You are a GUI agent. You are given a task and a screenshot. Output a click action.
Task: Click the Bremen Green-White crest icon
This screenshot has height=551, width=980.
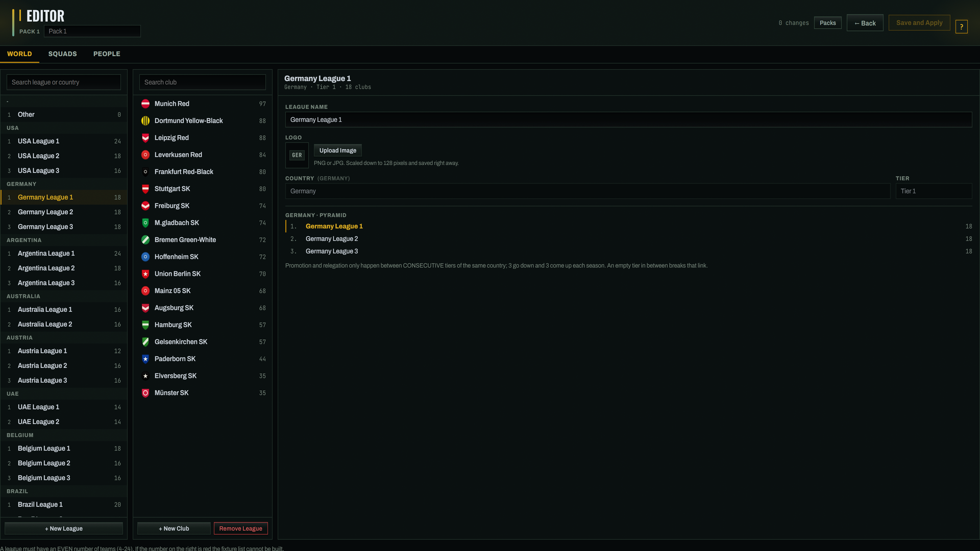(145, 240)
